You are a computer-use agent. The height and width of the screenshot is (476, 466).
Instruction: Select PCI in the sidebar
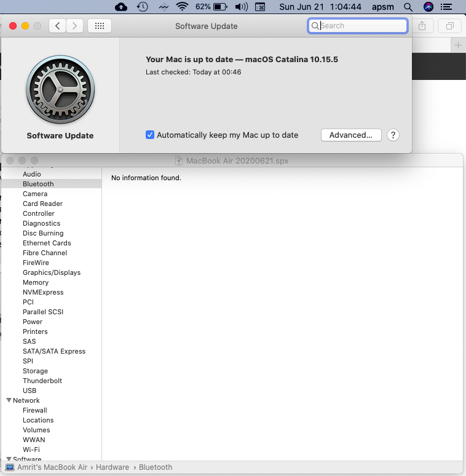[x=28, y=302]
